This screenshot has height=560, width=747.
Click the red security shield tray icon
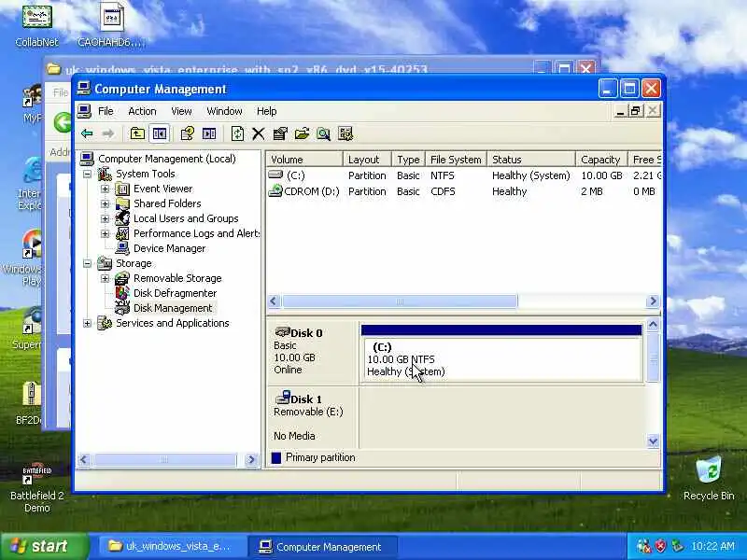pyautogui.click(x=660, y=546)
